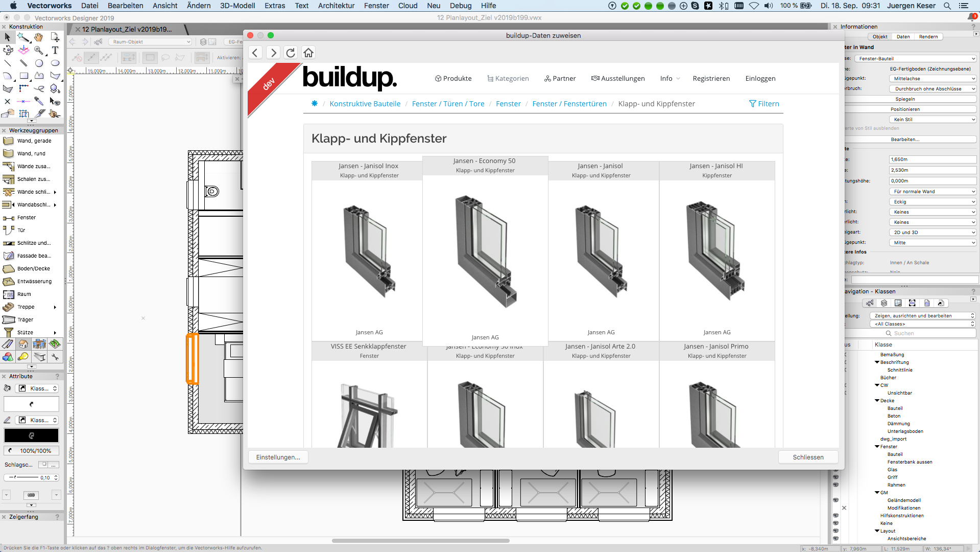Viewport: 980px width, 552px height.
Task: Click the home icon in buildup dialog
Action: coord(308,53)
